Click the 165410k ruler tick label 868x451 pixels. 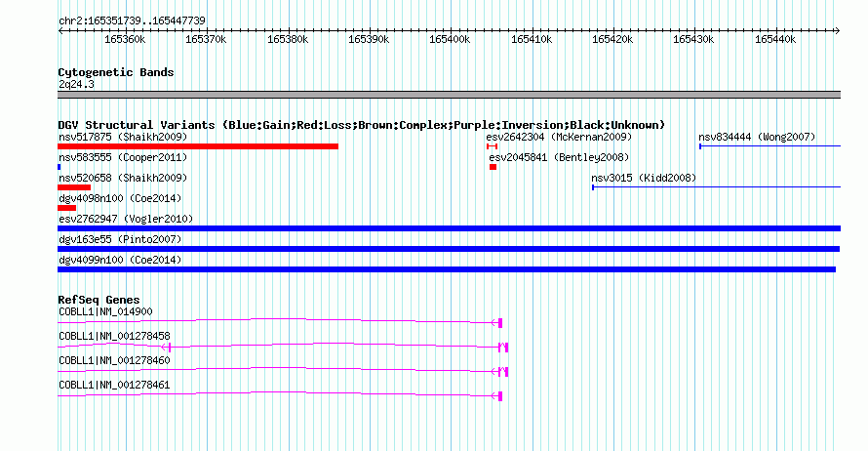point(532,39)
